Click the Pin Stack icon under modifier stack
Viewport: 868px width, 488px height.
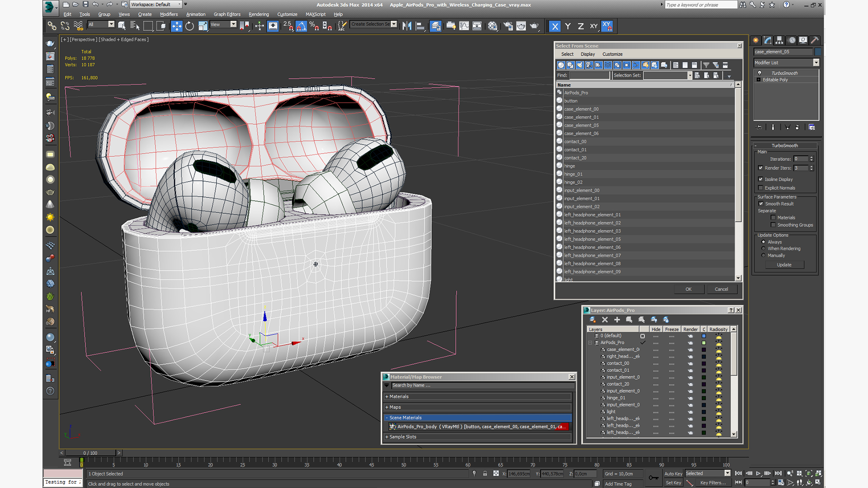pos(759,127)
